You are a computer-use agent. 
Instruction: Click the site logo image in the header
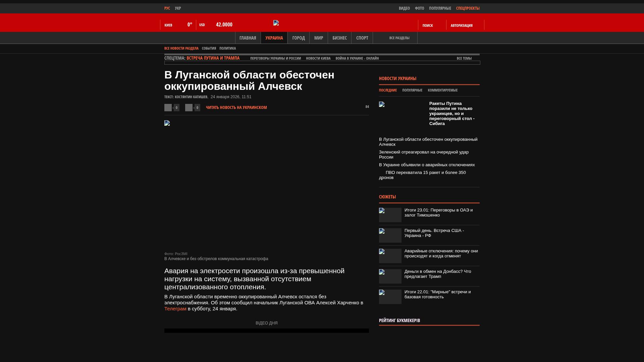point(276,23)
